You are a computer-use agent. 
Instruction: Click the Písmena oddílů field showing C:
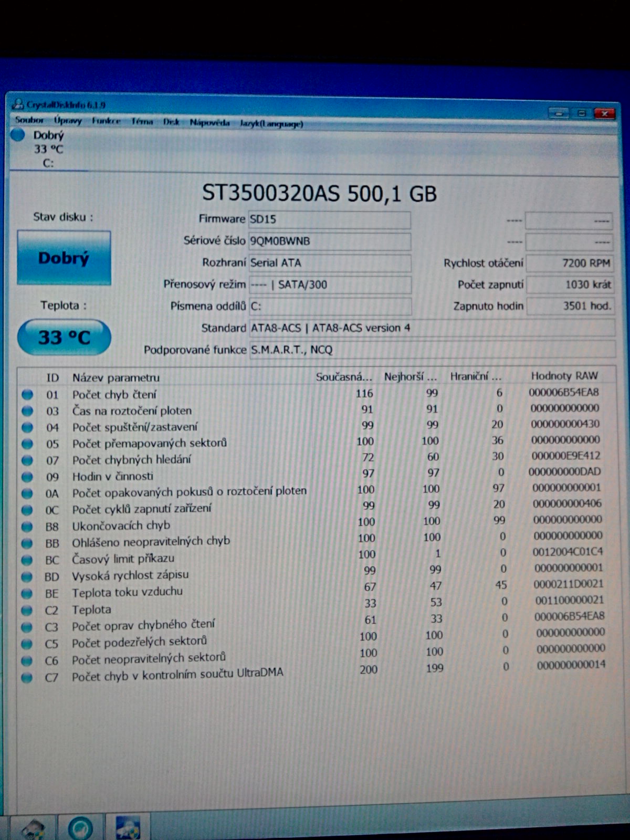click(x=330, y=306)
